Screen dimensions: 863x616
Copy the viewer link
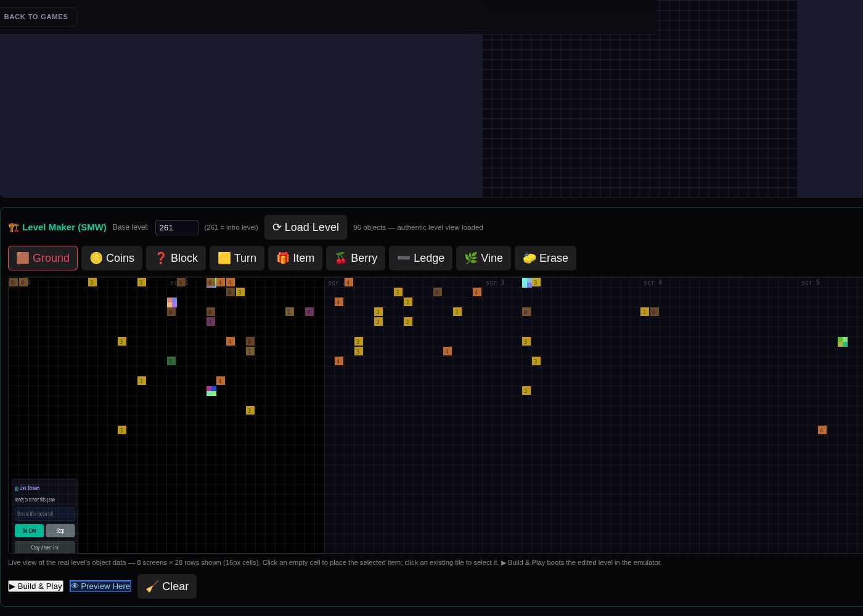point(45,547)
